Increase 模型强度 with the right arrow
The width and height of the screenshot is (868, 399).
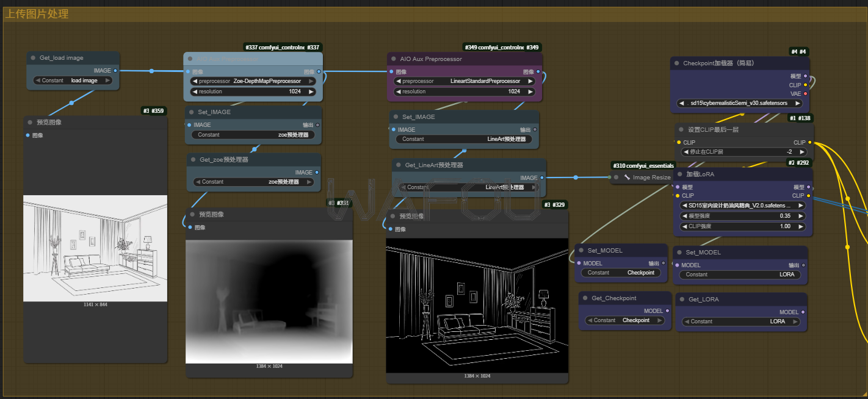pos(801,216)
